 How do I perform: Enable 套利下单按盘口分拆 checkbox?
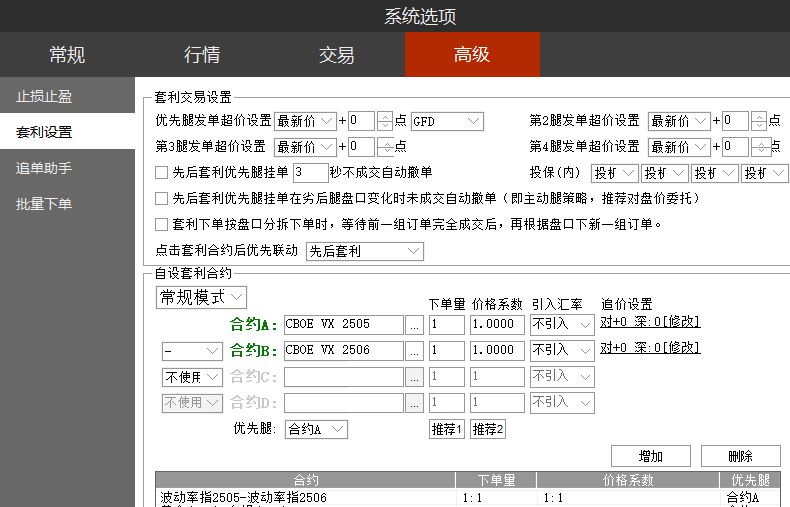click(162, 225)
